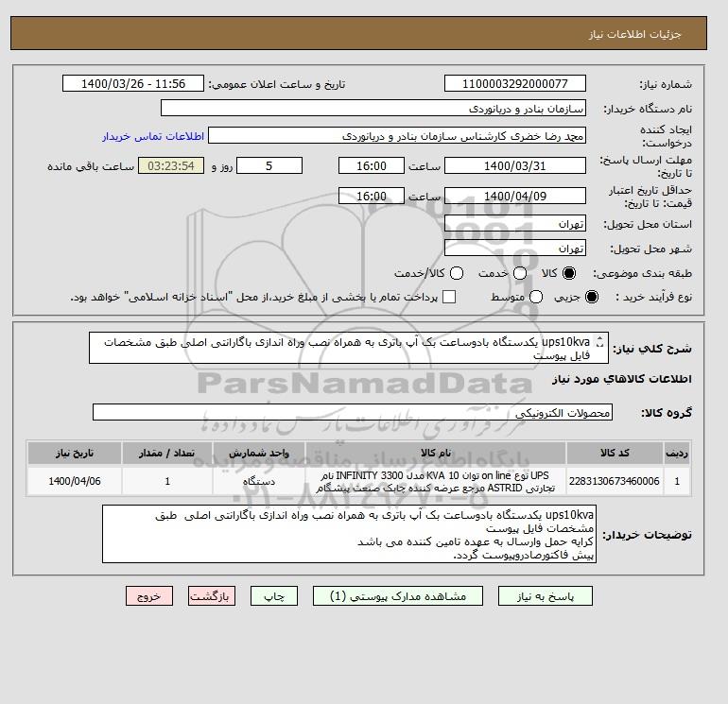Image resolution: width=728 pixels, height=704 pixels.
Task: Select the کالا radio button
Action: tap(569, 273)
